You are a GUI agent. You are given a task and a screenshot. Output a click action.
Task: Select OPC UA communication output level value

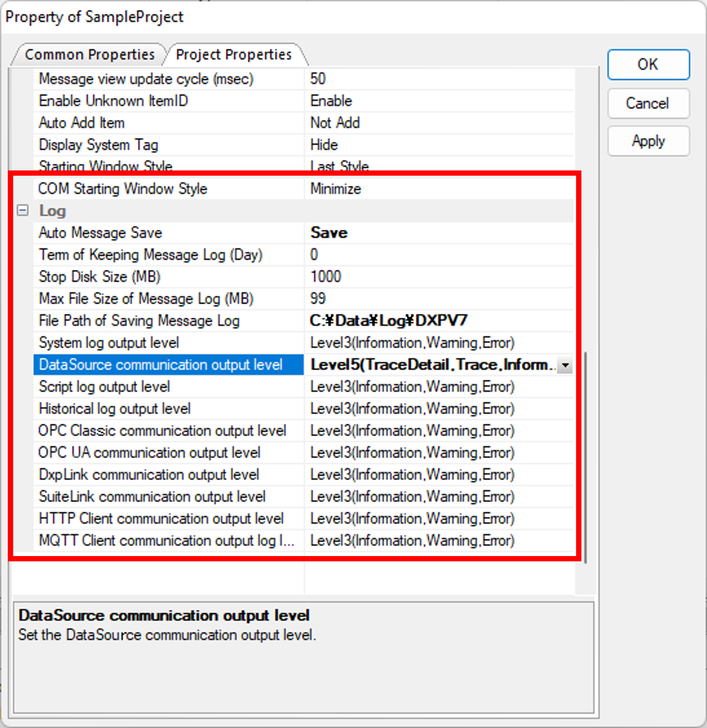pyautogui.click(x=438, y=453)
